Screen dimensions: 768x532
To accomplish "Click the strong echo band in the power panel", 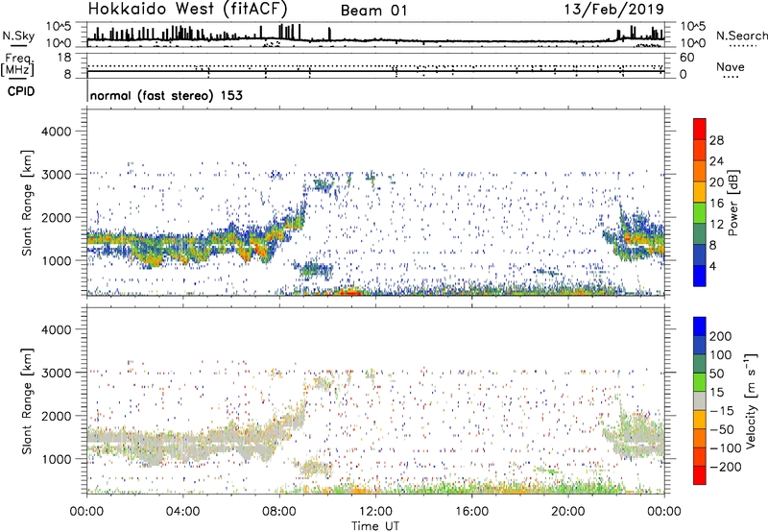I will pos(196,243).
